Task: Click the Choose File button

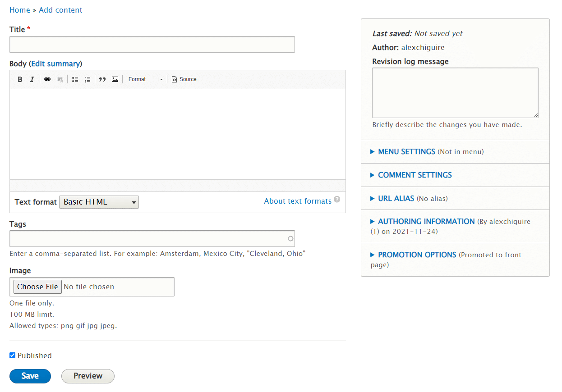Action: 37,287
